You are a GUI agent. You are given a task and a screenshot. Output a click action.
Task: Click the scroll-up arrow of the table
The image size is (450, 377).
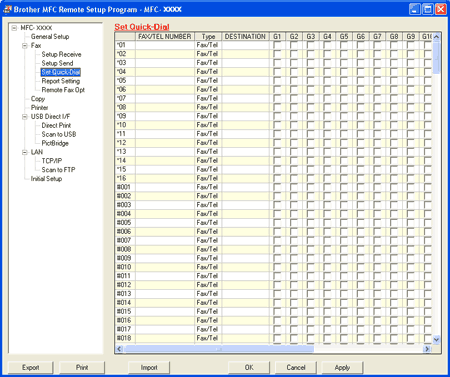tap(436, 37)
